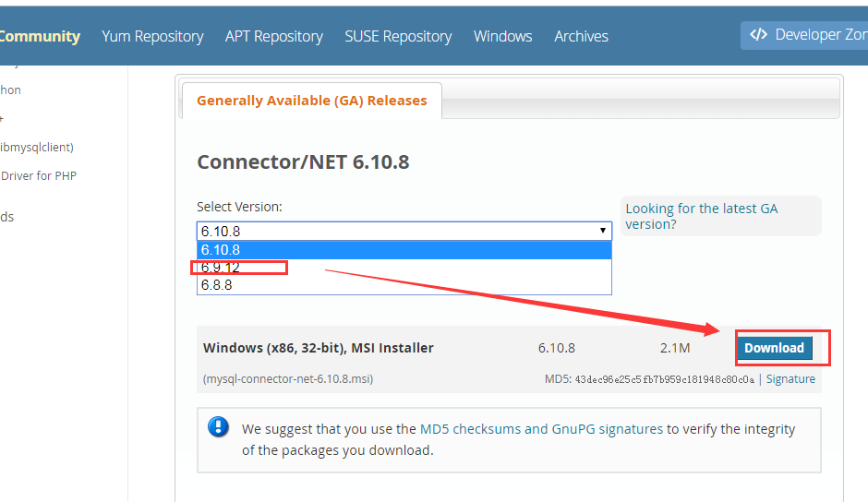The height and width of the screenshot is (502, 868).
Task: Choose version 6.9.12 from the list
Action: click(221, 268)
